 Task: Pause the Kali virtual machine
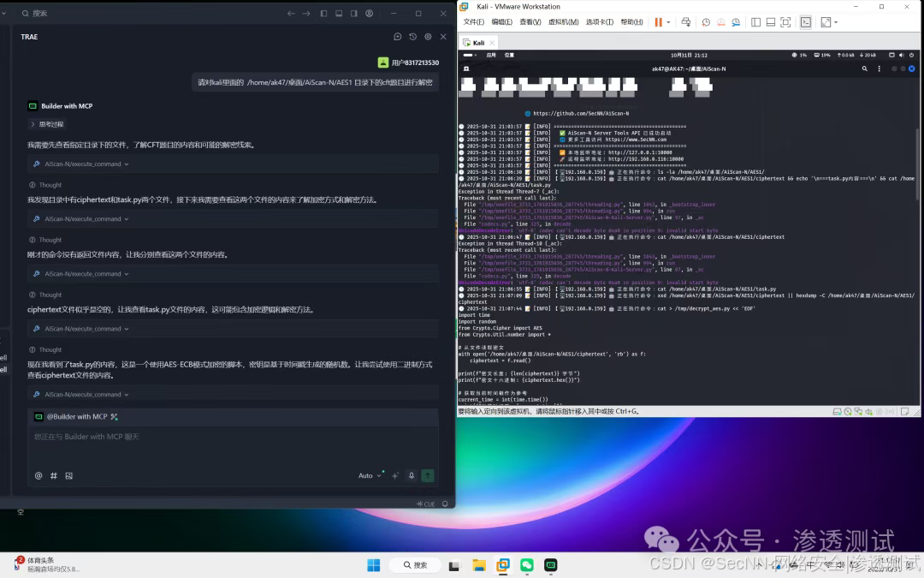[658, 21]
